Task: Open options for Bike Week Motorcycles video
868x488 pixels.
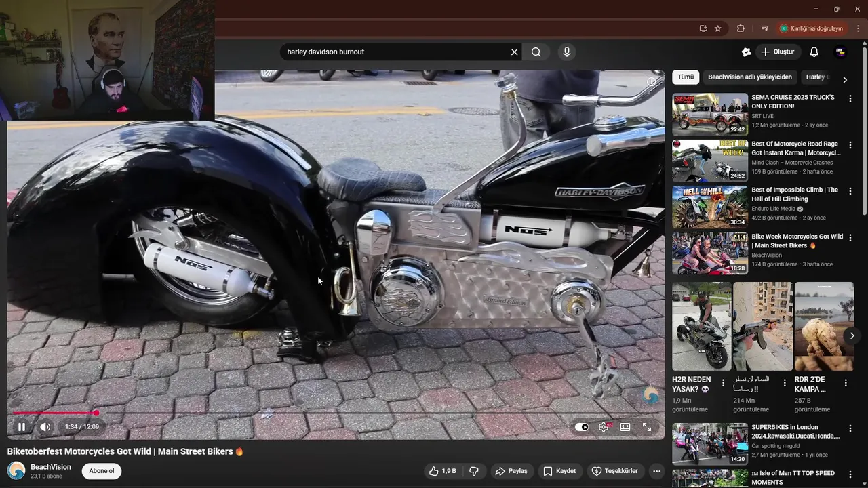Action: pyautogui.click(x=850, y=237)
